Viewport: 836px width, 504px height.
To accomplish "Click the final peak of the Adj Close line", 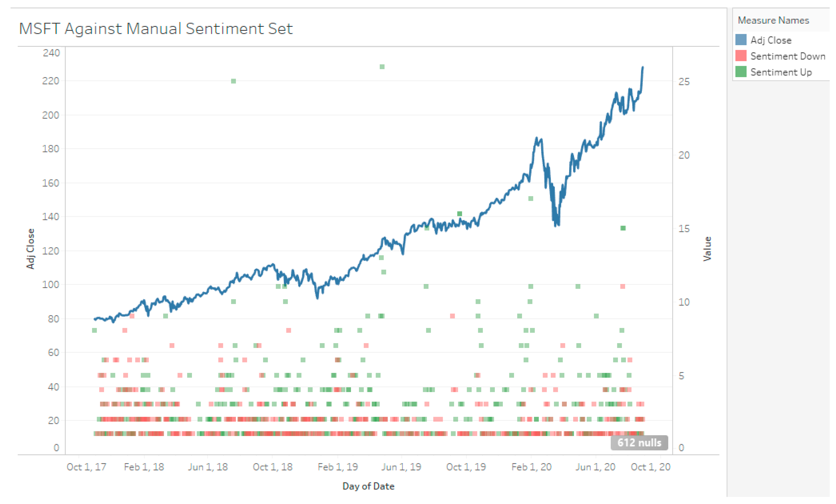I will click(x=643, y=68).
